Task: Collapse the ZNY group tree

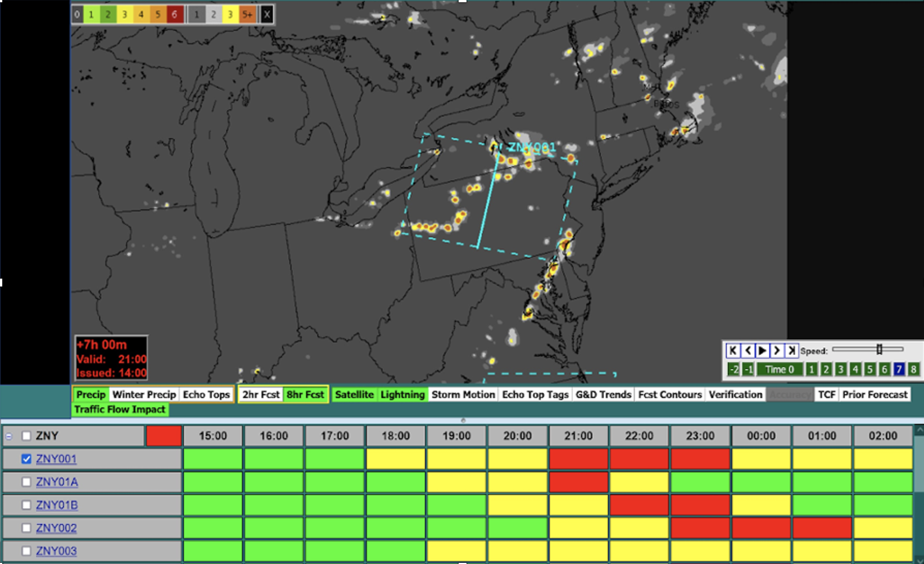Action: (x=8, y=436)
